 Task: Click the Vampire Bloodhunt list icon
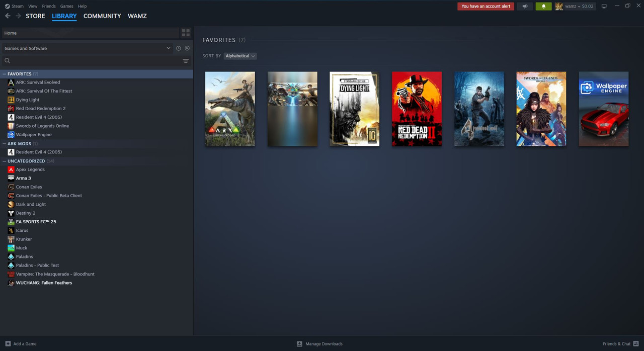click(11, 274)
